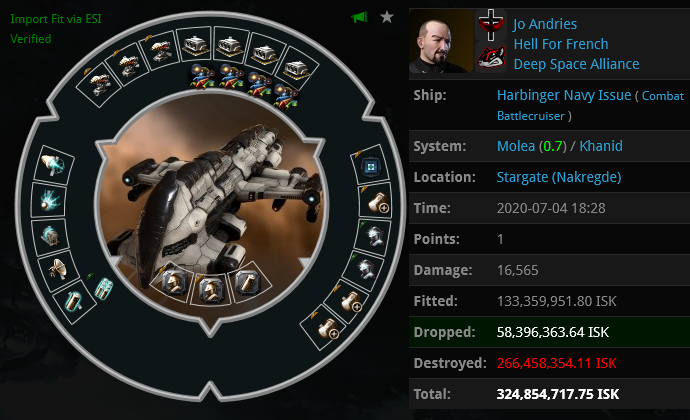Click the top mid slot propulsion module
Screen dimensions: 690x420
click(x=53, y=164)
